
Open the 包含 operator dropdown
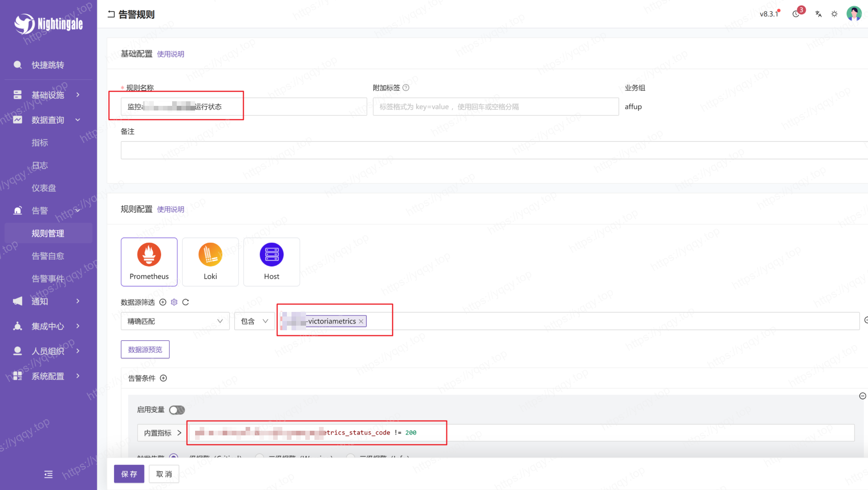(x=254, y=321)
